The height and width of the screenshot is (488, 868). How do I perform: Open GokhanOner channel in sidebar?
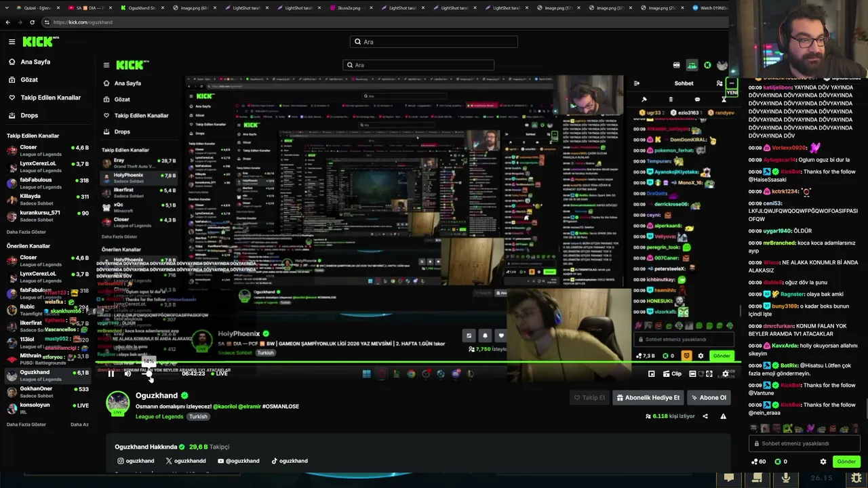pyautogui.click(x=47, y=392)
